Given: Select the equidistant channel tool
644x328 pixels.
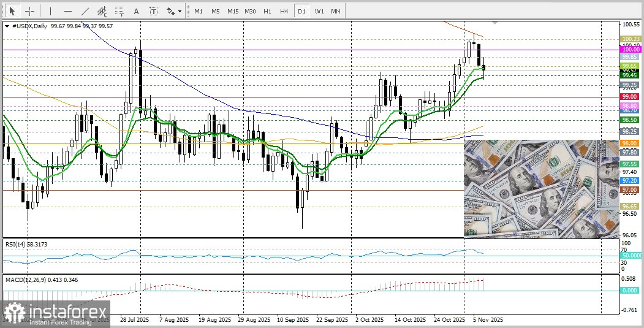Looking at the screenshot, I should [x=102, y=11].
